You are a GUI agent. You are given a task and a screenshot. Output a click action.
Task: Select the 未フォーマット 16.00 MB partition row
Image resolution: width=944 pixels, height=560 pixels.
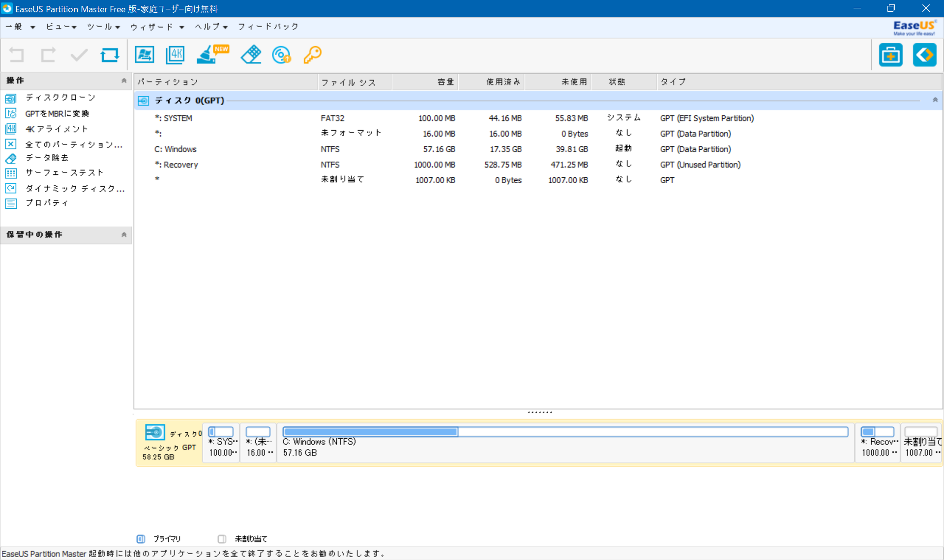tap(538, 134)
